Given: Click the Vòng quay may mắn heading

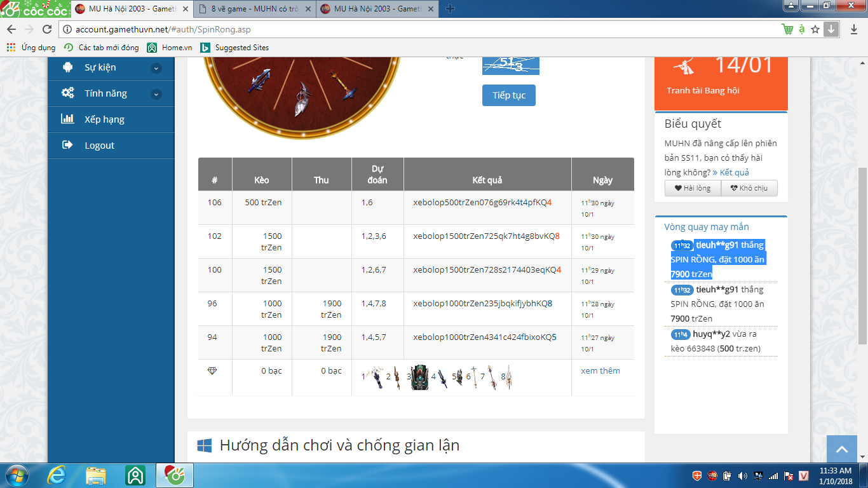Looking at the screenshot, I should [x=707, y=227].
